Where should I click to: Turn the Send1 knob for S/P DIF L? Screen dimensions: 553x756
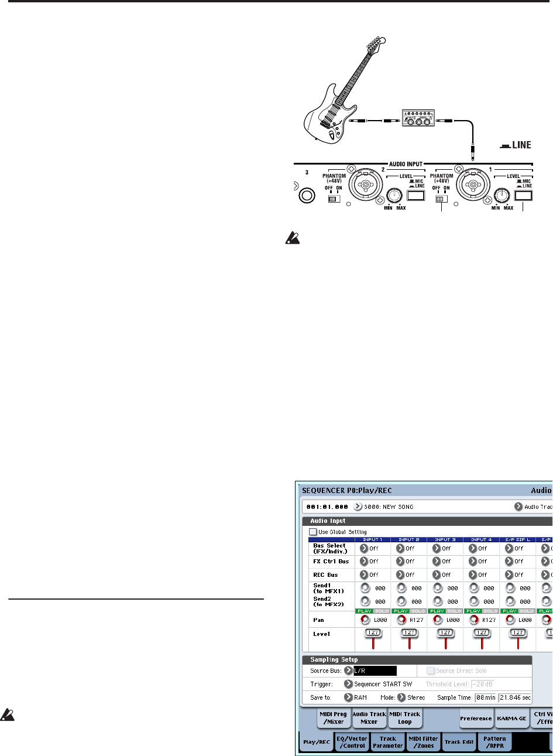[510, 588]
